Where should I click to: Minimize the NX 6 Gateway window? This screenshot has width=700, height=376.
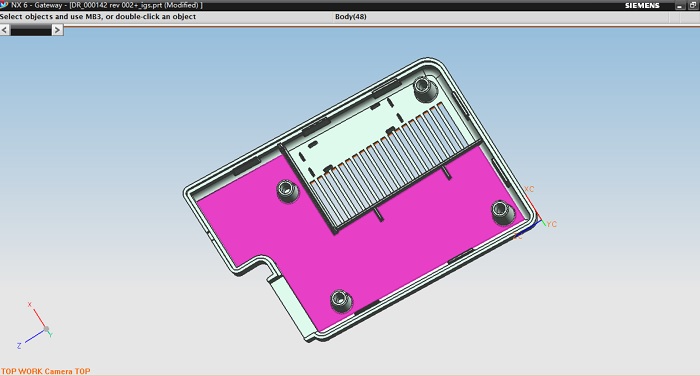click(679, 5)
